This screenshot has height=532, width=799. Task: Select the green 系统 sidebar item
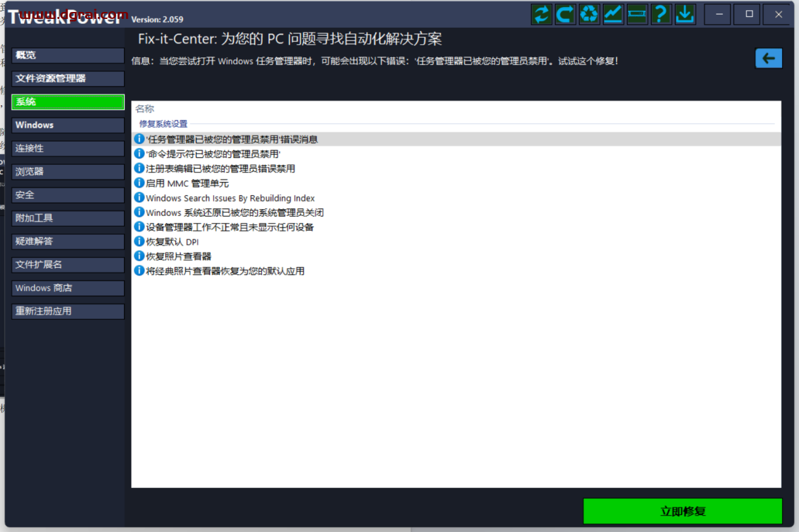pos(68,102)
